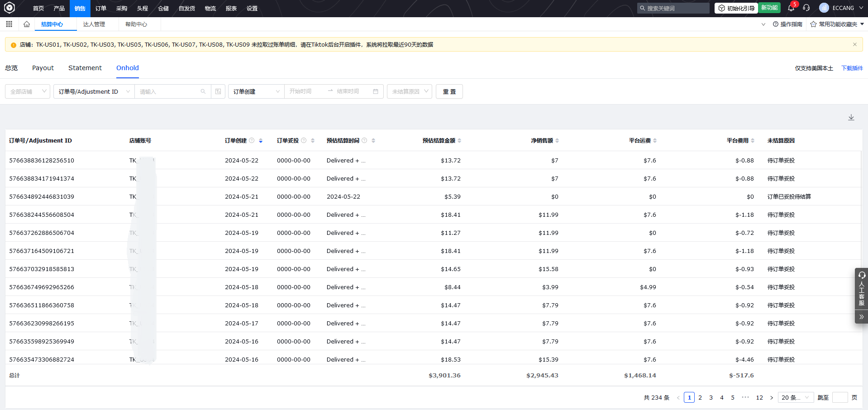Open the apps grid menu icon
This screenshot has width=868, height=410.
pyautogui.click(x=9, y=24)
